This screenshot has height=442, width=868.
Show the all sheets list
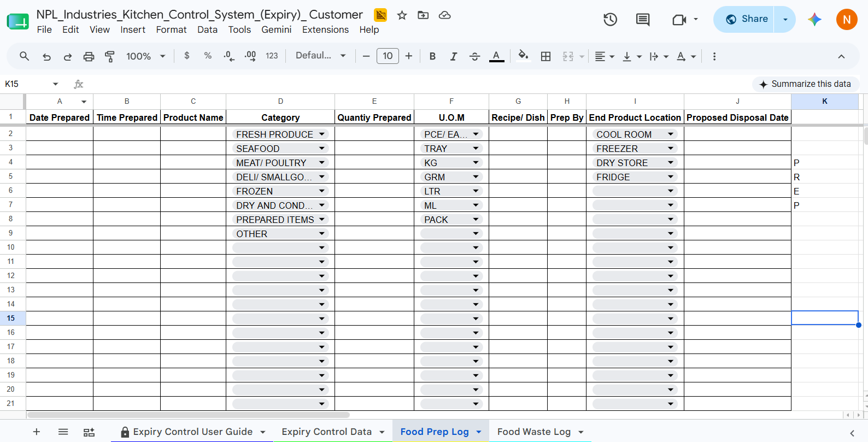[63, 432]
